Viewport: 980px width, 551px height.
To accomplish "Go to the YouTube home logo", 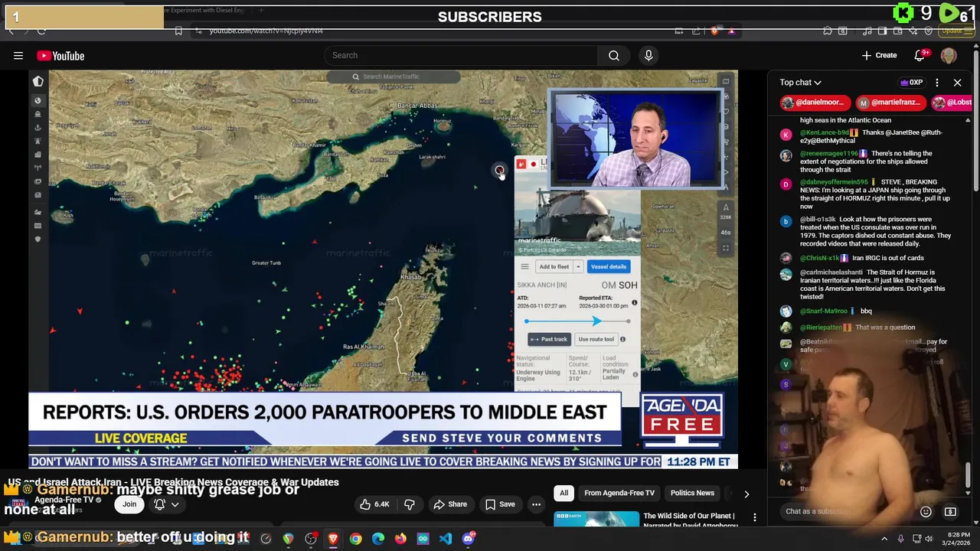I will 60,55.
